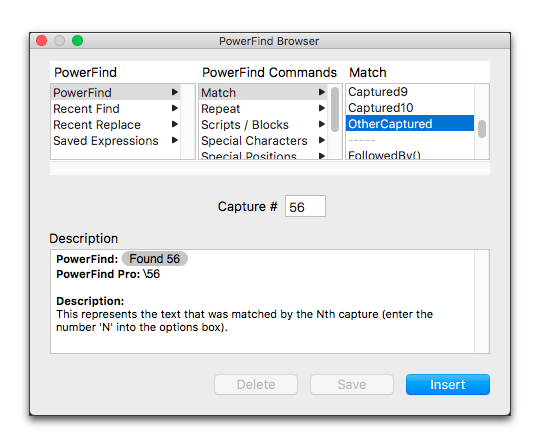The width and height of the screenshot is (541, 448).
Task: Select Captured10 in Match list
Action: tap(410, 108)
